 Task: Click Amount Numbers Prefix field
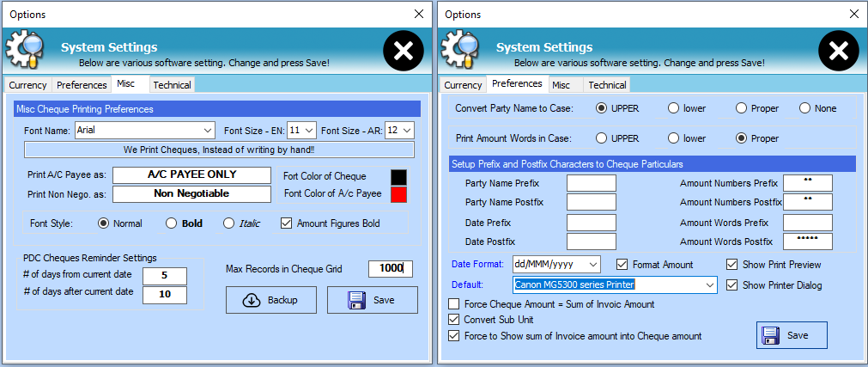click(x=808, y=183)
